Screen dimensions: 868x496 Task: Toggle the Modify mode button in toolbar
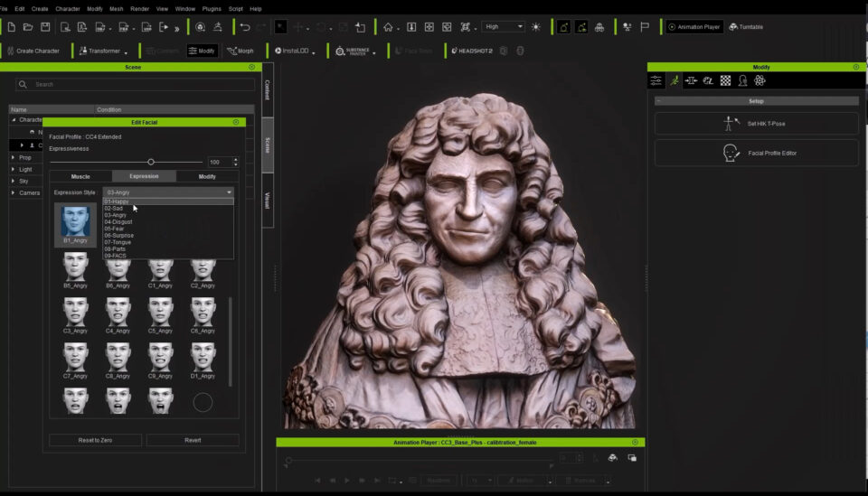click(x=202, y=51)
